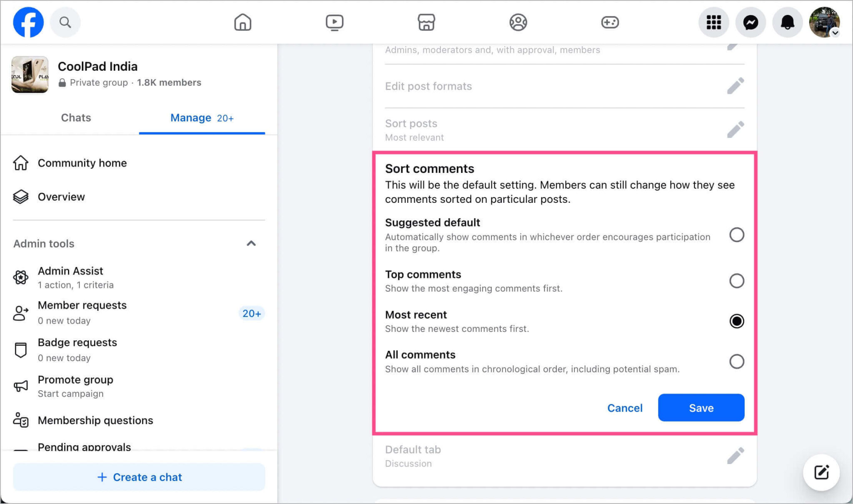Click the Admin Assist sidebar icon
The image size is (853, 504).
(x=21, y=277)
